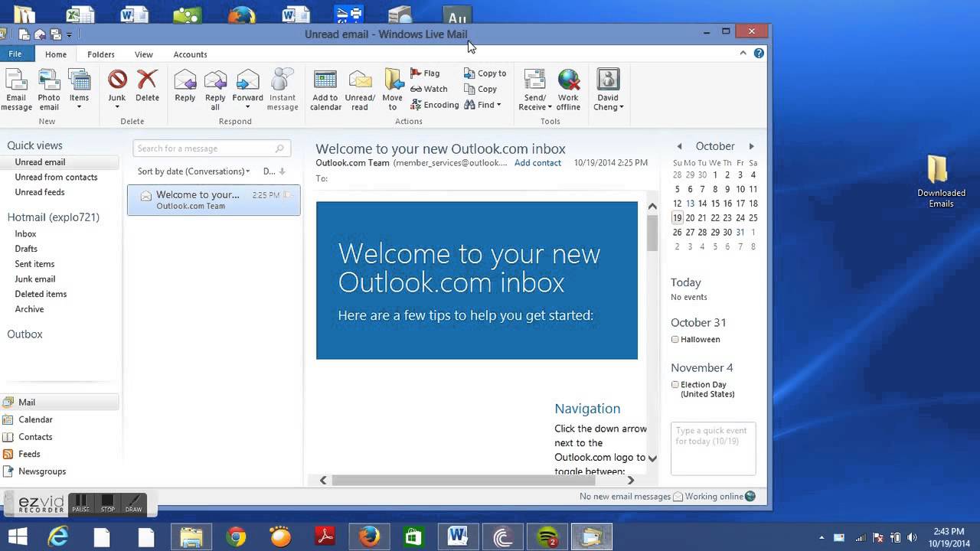Delete the selected email

(x=147, y=86)
